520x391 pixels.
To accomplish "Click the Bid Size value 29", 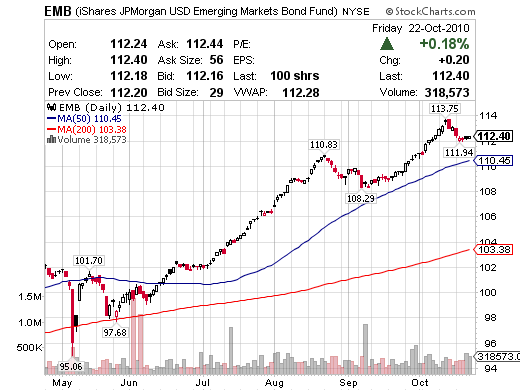I will [x=216, y=92].
